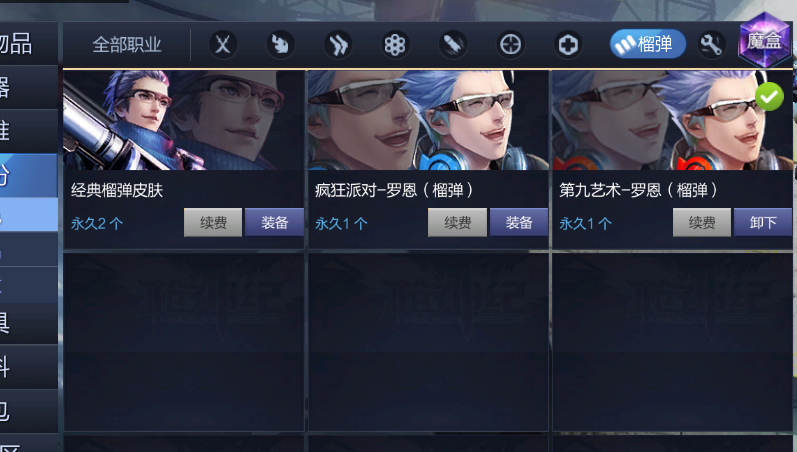Select the rocket class filter icon
Screen dimensions: 797x452
(452, 45)
